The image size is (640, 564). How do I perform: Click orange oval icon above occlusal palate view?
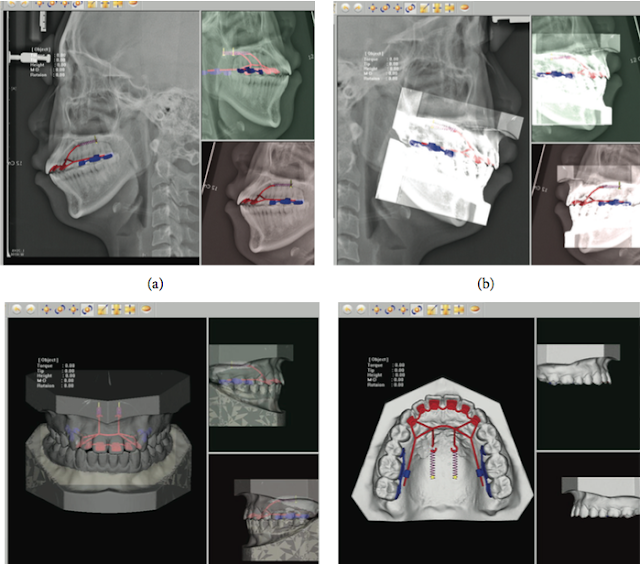coord(475,310)
